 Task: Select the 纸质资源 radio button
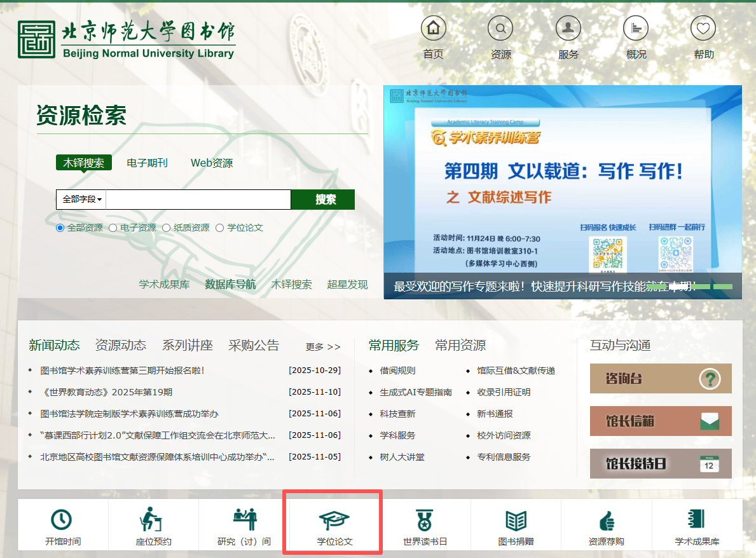pos(167,228)
